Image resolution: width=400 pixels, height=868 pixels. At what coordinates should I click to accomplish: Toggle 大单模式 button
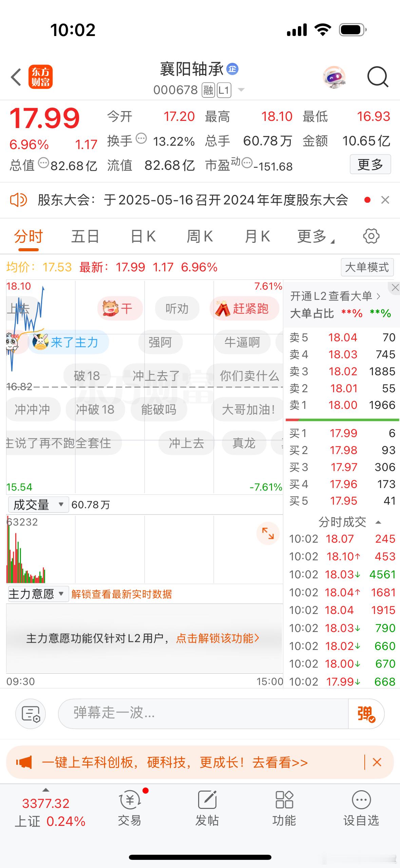367,267
